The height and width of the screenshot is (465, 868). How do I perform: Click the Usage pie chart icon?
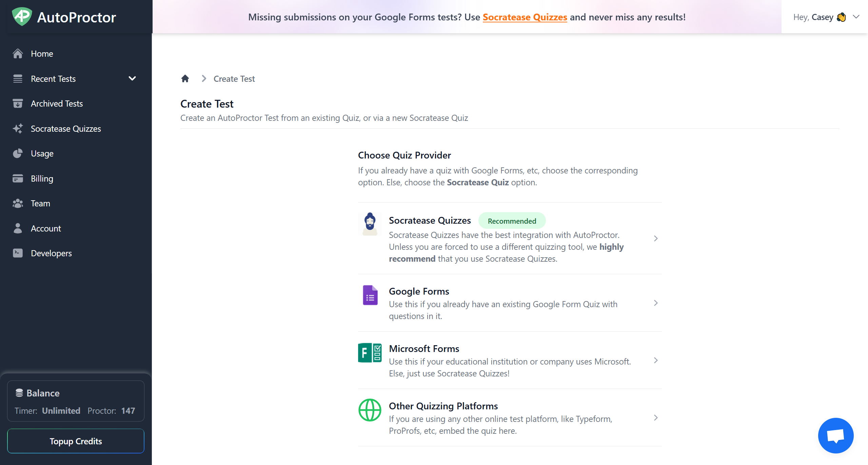(18, 153)
